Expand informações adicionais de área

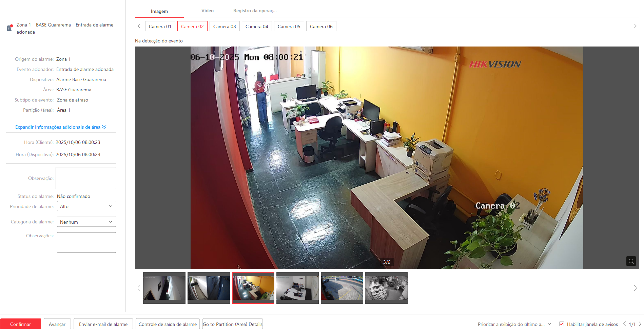[61, 127]
